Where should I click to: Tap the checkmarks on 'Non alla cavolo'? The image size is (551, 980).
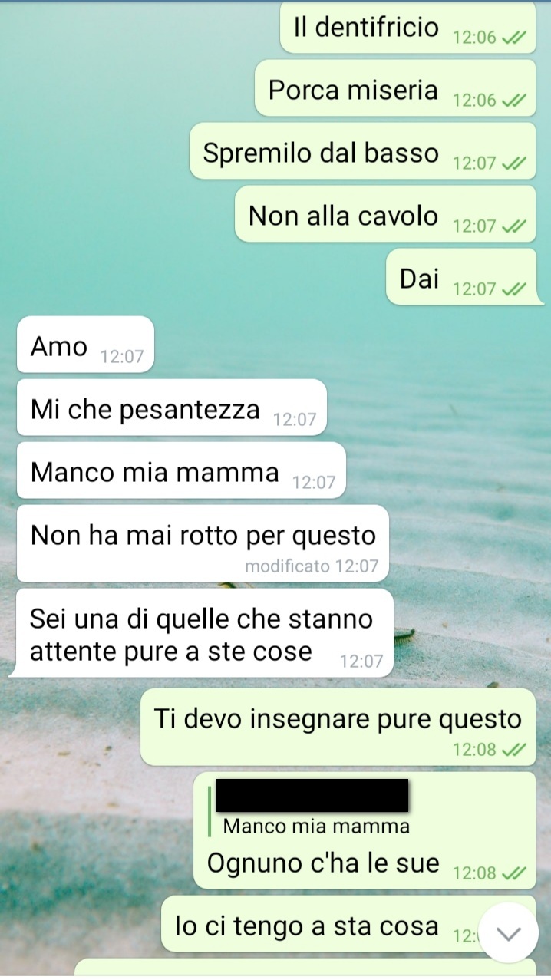[x=513, y=226]
